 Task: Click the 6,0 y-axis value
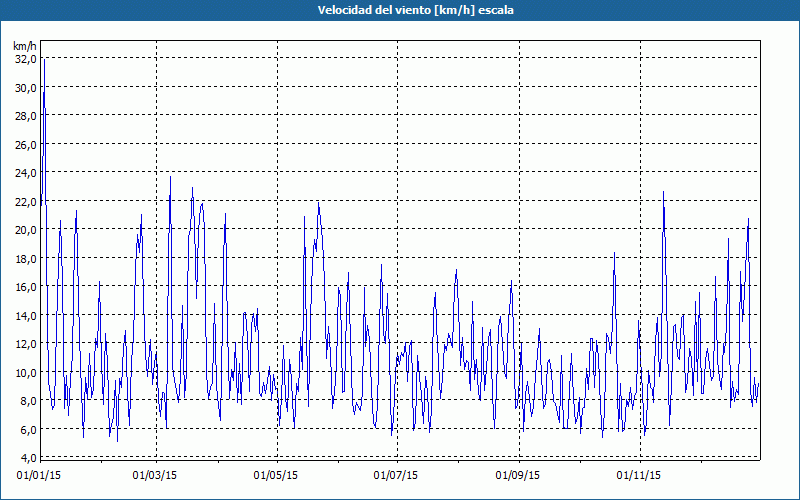pyautogui.click(x=29, y=430)
